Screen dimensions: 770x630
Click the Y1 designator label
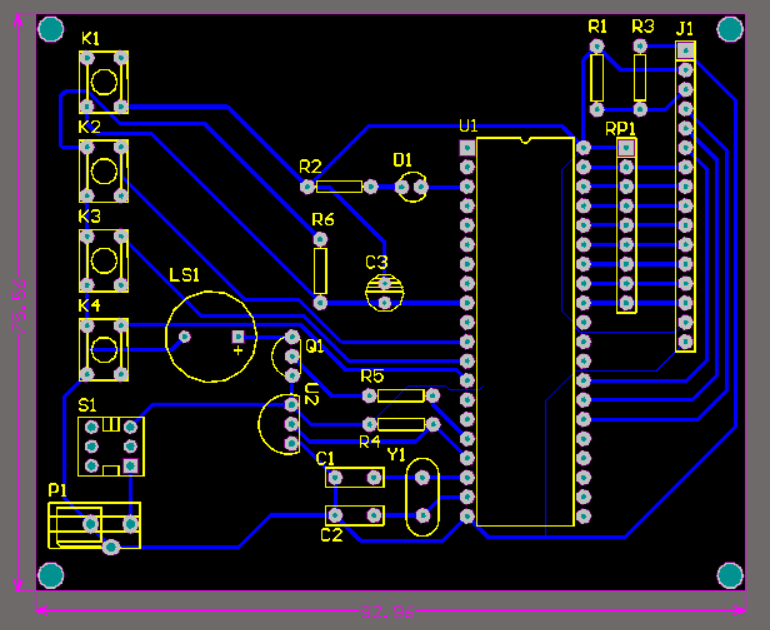tap(396, 455)
